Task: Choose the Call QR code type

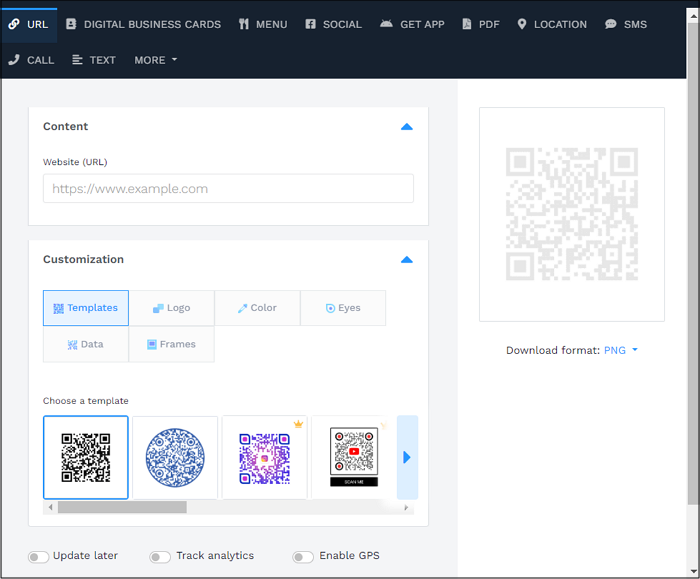Action: point(31,60)
